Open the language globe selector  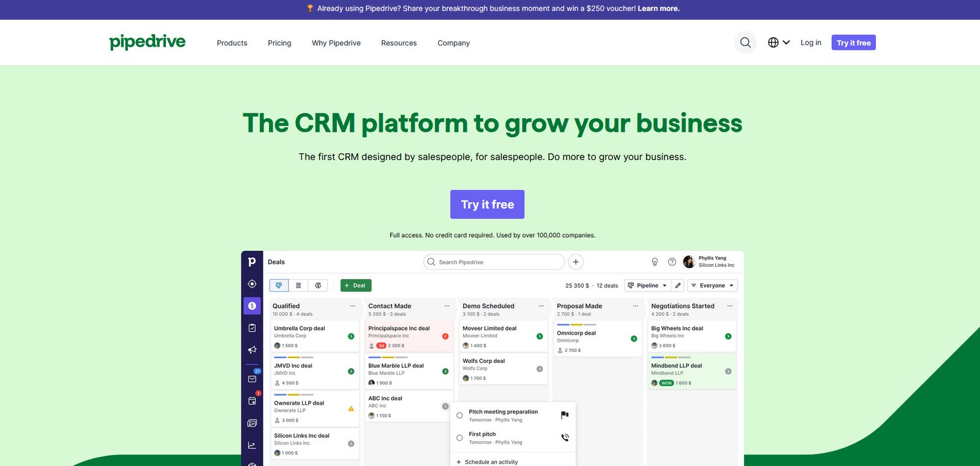pos(778,42)
